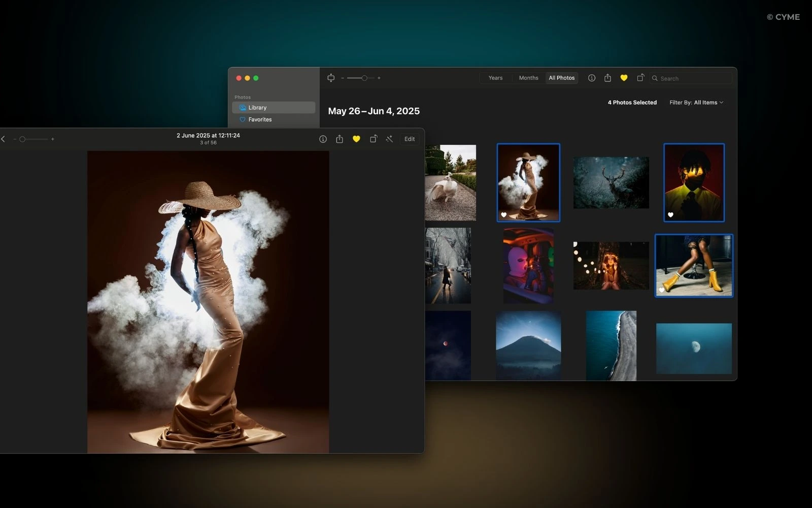Toggle favorite heart in library toolbar

point(624,78)
